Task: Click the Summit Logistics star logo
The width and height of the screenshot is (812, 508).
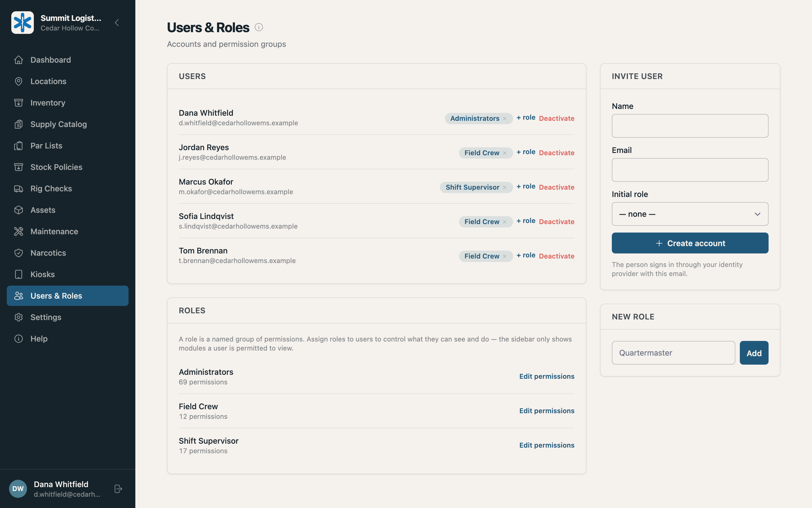Action: click(x=23, y=23)
